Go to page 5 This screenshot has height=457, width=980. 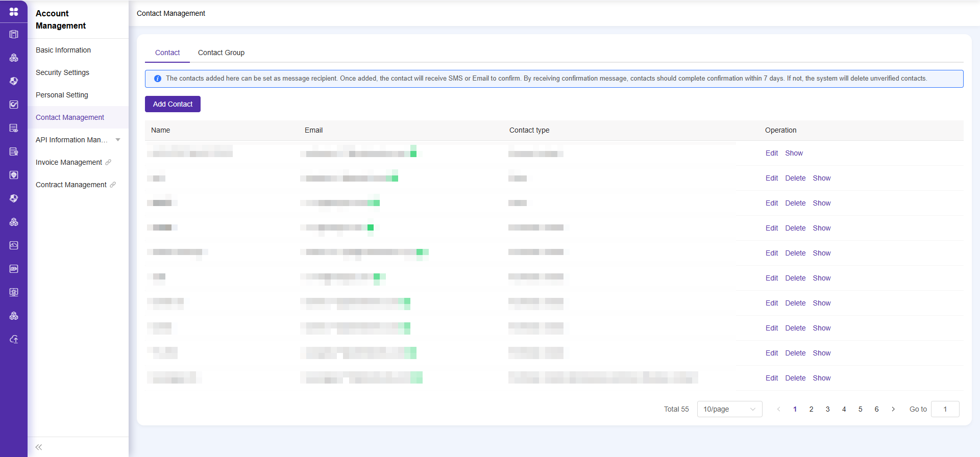coord(861,409)
